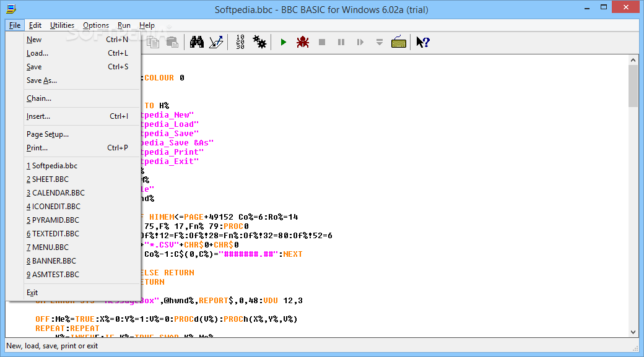
Task: Click the Immediate mode keyboard icon
Action: [398, 42]
